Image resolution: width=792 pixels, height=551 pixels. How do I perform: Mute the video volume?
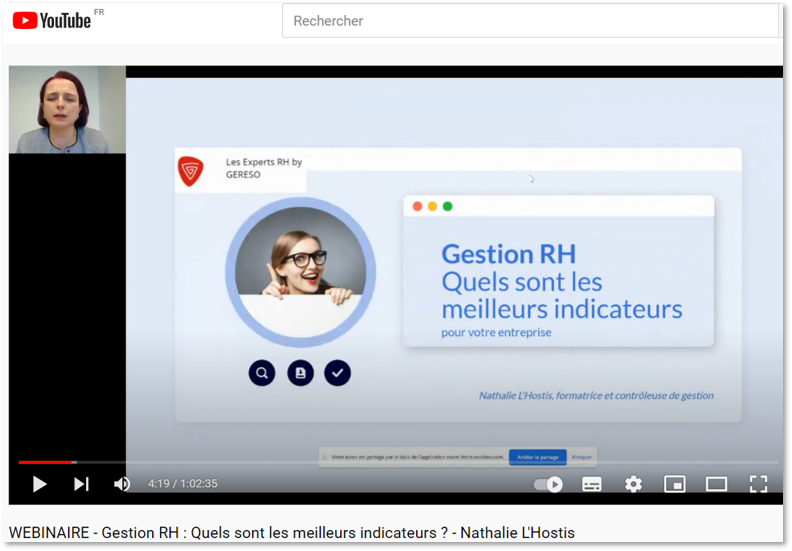pyautogui.click(x=122, y=484)
